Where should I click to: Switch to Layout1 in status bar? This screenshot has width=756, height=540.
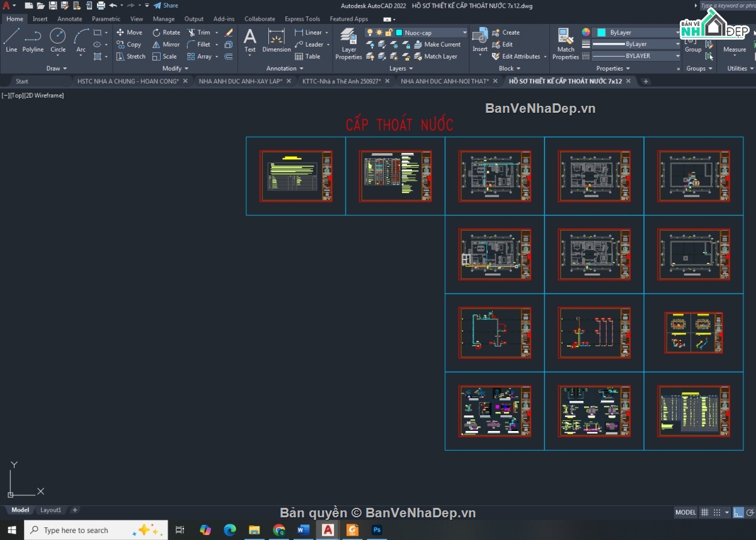[x=50, y=510]
